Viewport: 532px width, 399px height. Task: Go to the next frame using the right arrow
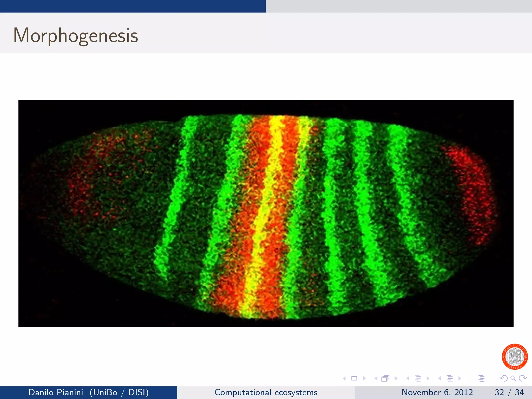point(396,378)
